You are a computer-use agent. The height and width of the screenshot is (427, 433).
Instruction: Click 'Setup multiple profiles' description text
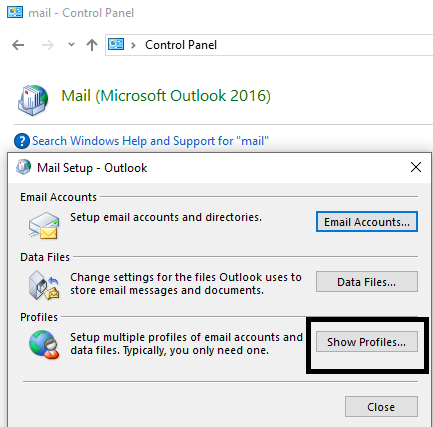tap(186, 344)
